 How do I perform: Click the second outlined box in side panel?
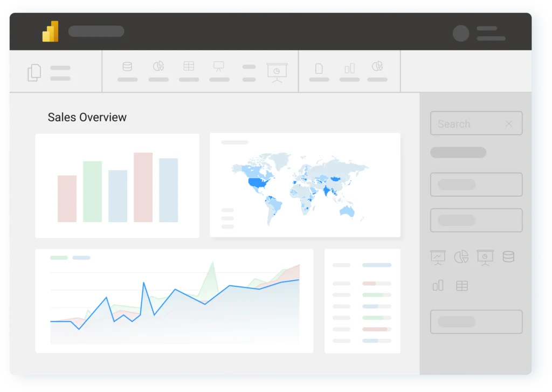click(x=477, y=220)
